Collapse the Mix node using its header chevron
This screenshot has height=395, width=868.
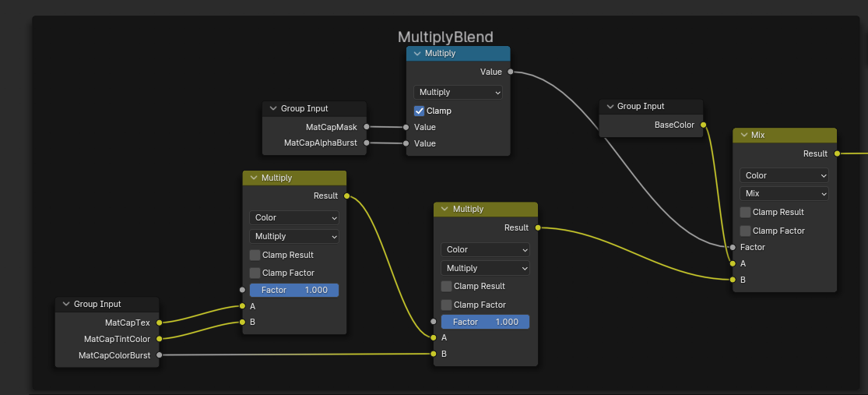click(743, 135)
